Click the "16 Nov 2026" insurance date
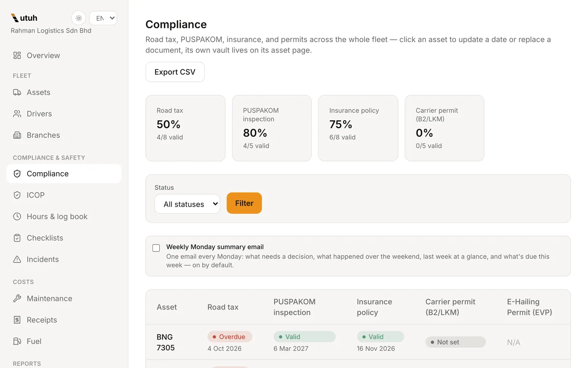 [x=376, y=348]
